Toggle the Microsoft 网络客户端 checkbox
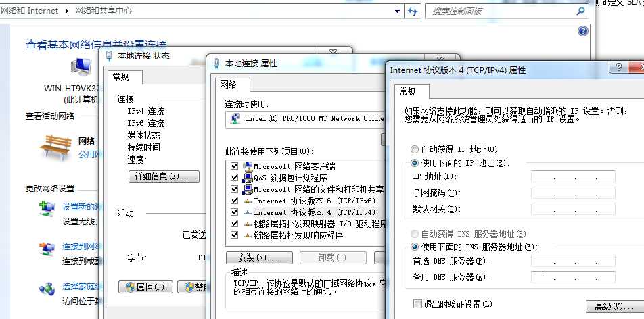The image size is (644, 319). coord(235,166)
